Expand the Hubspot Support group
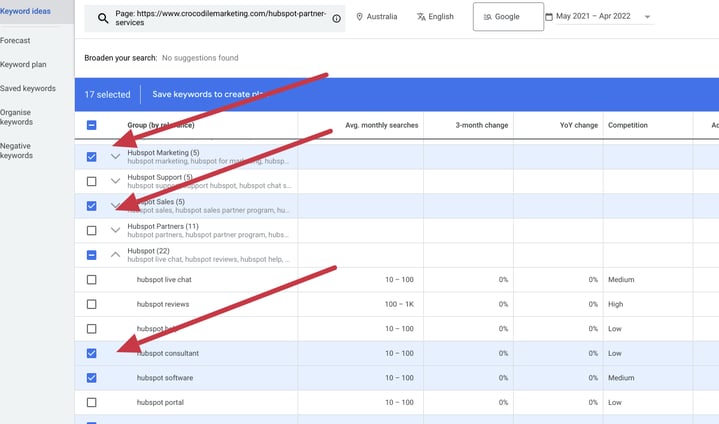 tap(116, 182)
